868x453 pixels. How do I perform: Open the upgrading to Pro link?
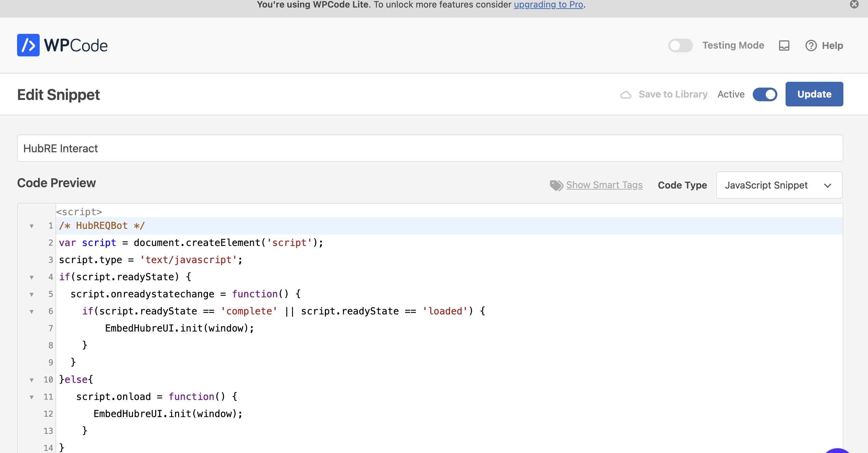tap(548, 5)
